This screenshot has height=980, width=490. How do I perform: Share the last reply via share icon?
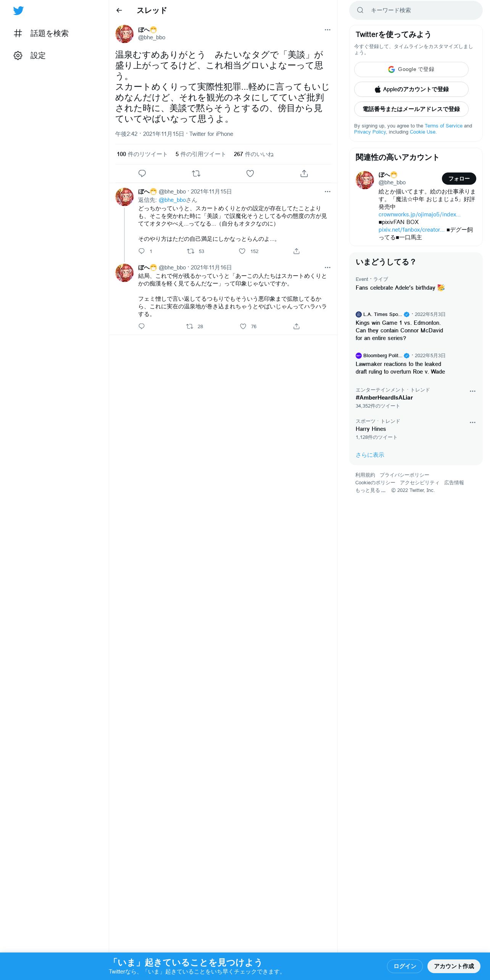[297, 326]
